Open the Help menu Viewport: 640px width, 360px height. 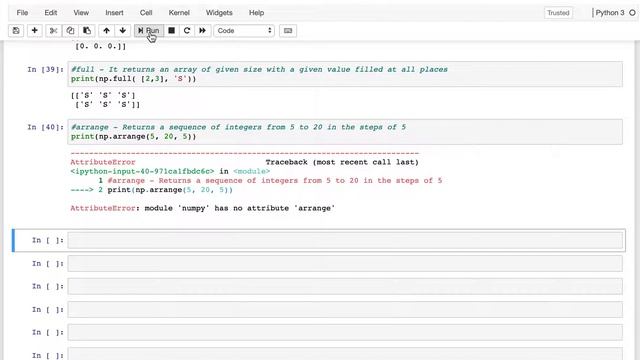coord(256,13)
